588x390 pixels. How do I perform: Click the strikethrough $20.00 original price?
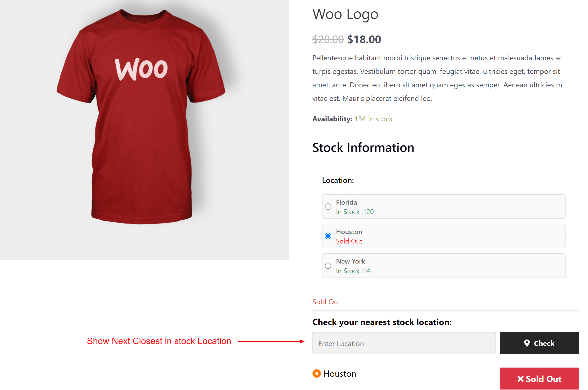click(327, 39)
